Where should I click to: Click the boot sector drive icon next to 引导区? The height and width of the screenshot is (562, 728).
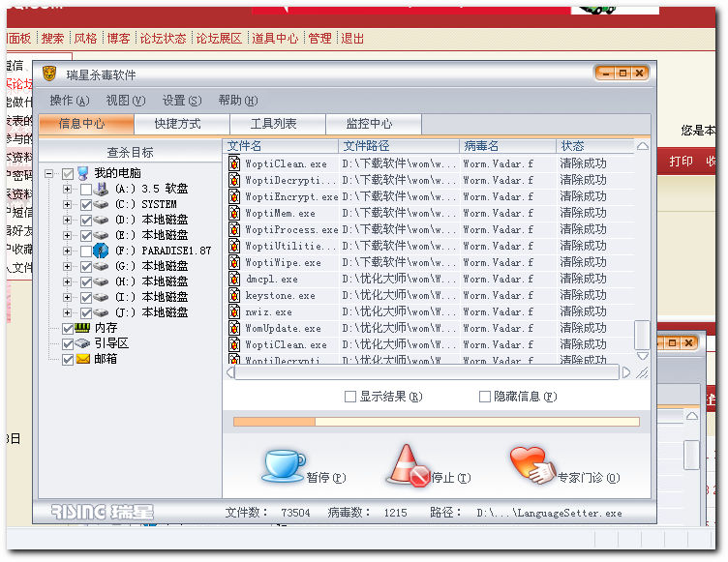(x=82, y=343)
